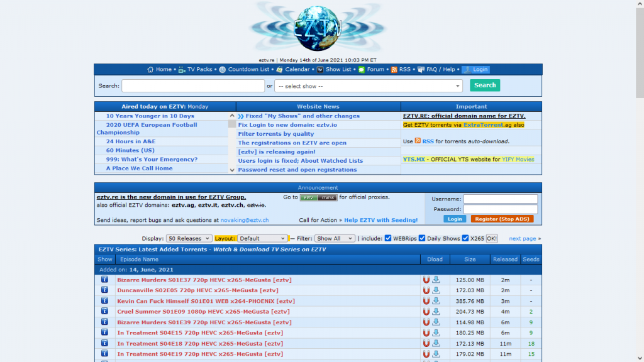Click magnet link for Bizarre Murders S01E37
Viewport: 644px width, 362px height.
[x=426, y=280]
